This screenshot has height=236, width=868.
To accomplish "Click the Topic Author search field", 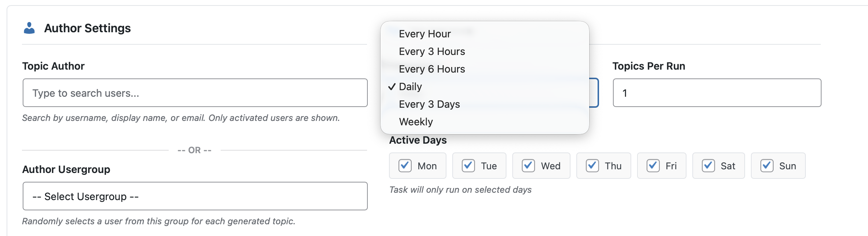I will (x=195, y=93).
